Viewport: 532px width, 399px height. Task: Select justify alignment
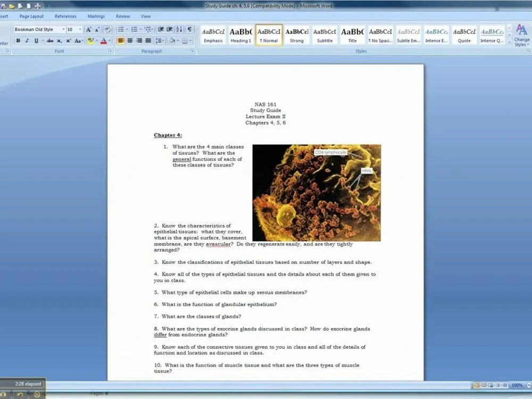(148, 41)
